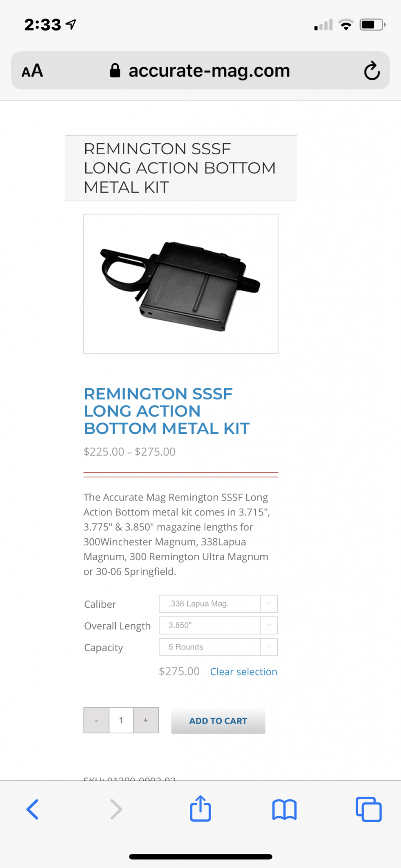Open the tabs overview icon
The width and height of the screenshot is (401, 868).
tap(368, 810)
